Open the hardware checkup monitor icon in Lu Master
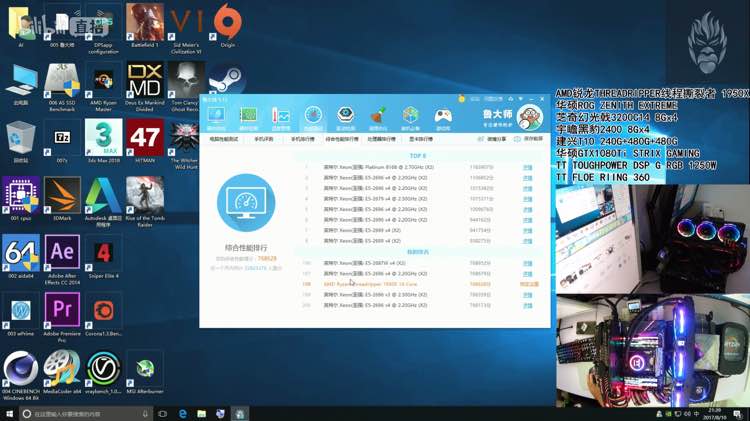This screenshot has height=421, width=750. coord(216,118)
